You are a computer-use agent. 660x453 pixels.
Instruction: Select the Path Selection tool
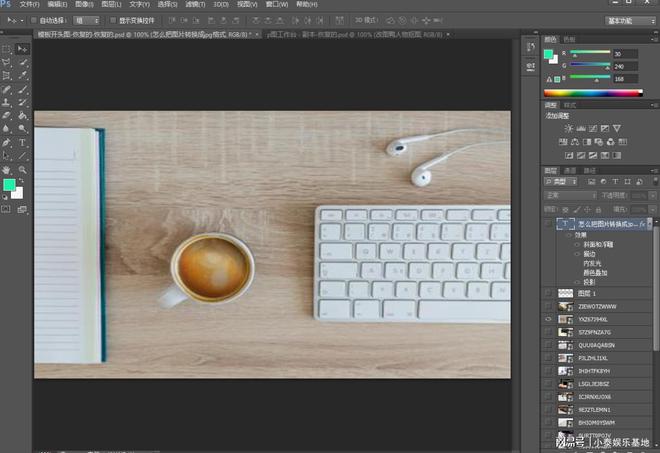[6, 156]
